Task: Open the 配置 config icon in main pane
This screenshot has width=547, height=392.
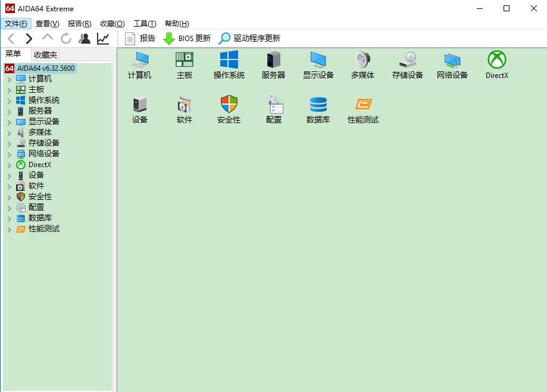Action: tap(274, 110)
